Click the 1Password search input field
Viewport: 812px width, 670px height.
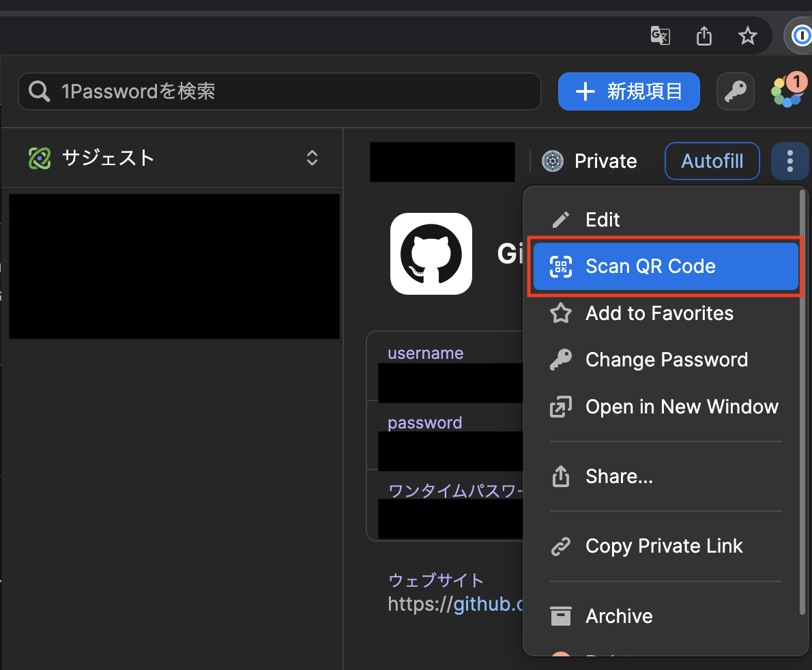[x=279, y=91]
